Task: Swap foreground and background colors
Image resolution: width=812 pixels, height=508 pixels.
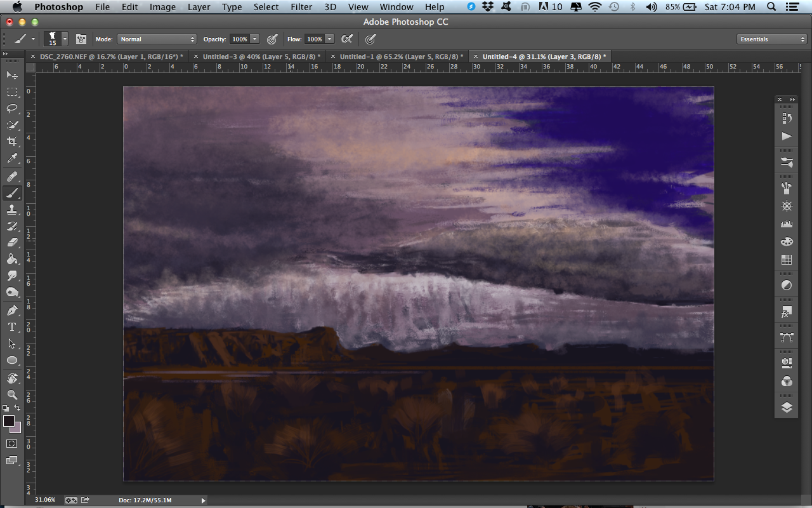Action: click(x=18, y=408)
